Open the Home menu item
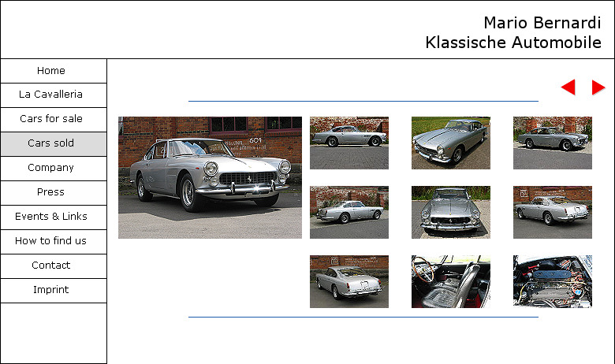The width and height of the screenshot is (615, 364). pyautogui.click(x=54, y=71)
